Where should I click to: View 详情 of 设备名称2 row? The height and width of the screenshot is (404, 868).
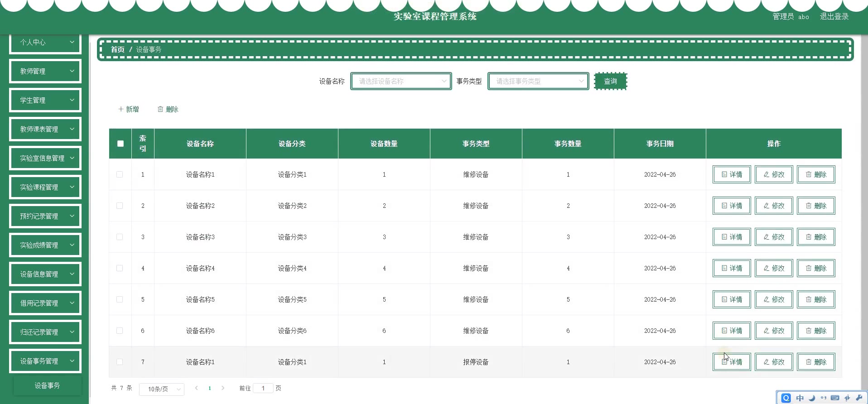[732, 206]
